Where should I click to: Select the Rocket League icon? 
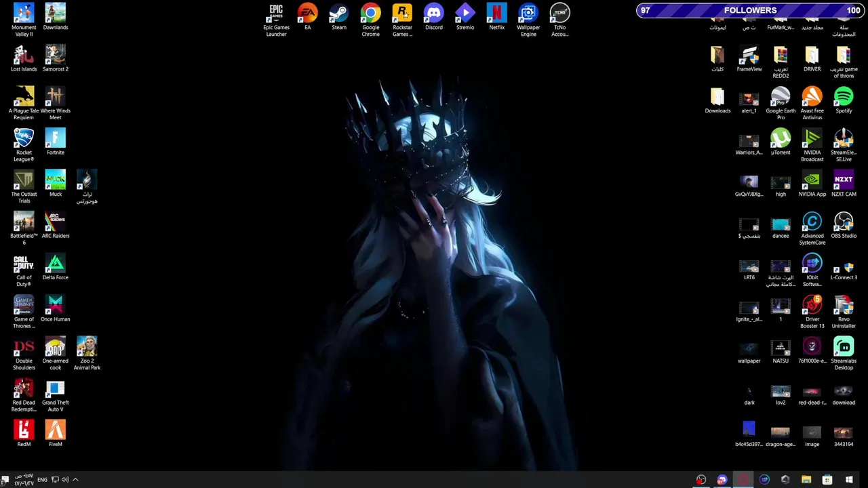tap(24, 145)
